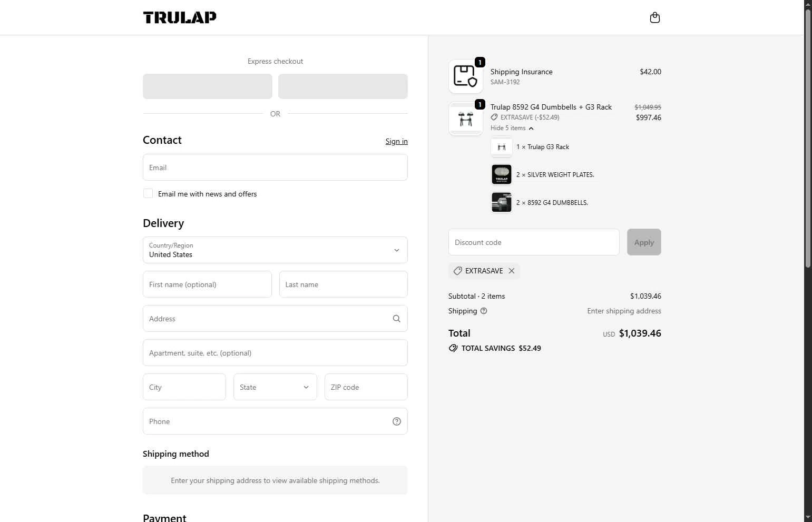This screenshot has height=522, width=812.
Task: Focus the First name (optional) field
Action: point(207,284)
